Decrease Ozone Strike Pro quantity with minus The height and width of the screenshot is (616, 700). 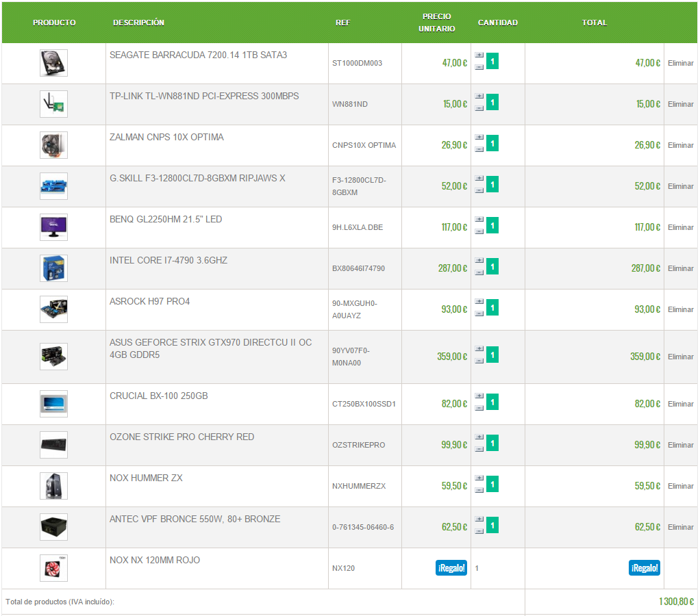point(479,449)
